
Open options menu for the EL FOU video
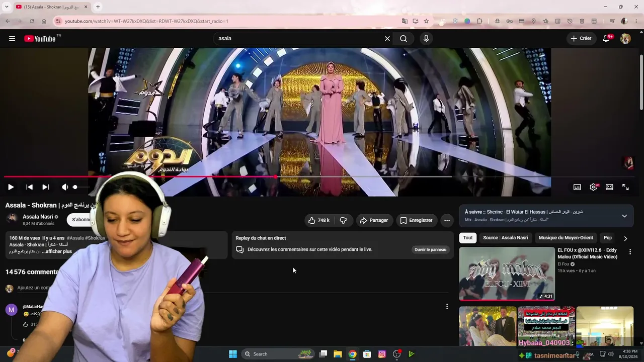coord(630,252)
